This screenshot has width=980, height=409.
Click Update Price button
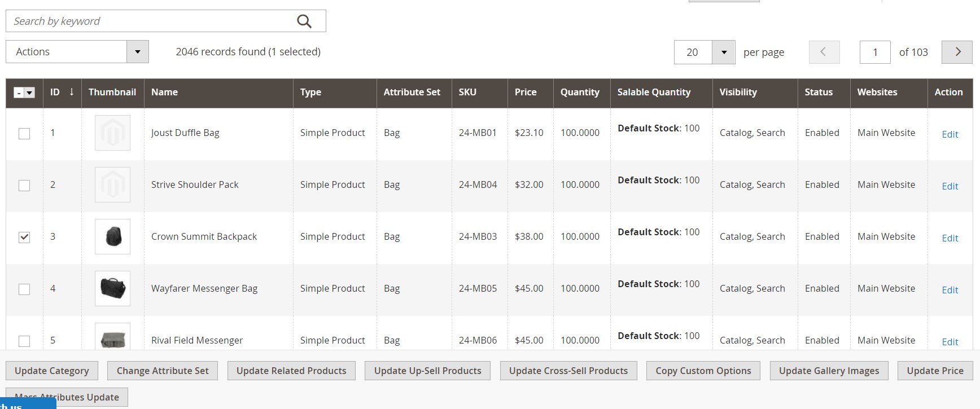coord(935,371)
